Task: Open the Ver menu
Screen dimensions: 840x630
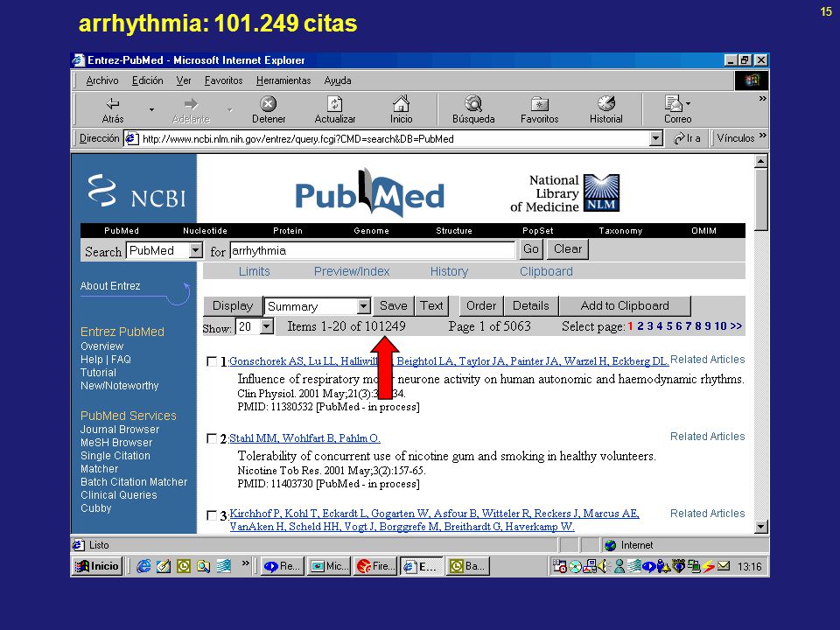Action: (x=184, y=80)
